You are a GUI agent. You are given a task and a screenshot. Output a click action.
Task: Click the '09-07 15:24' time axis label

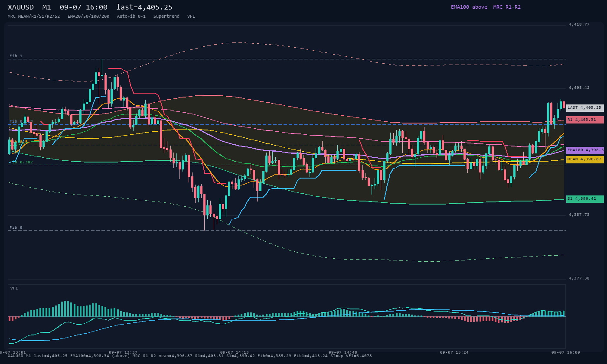pos(454,352)
